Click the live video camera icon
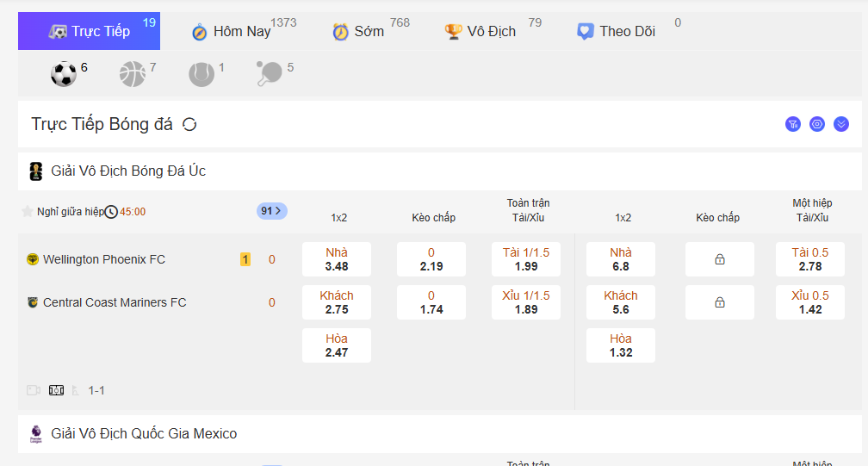Image resolution: width=868 pixels, height=466 pixels. point(34,390)
